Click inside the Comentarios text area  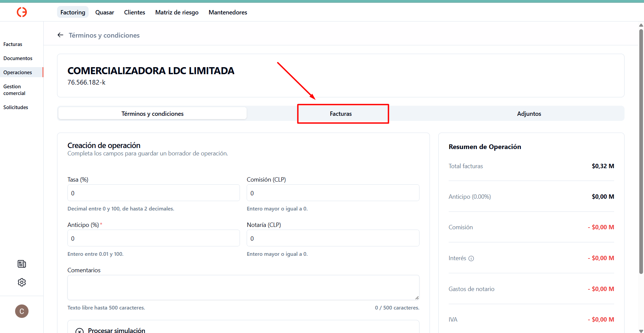coord(243,287)
